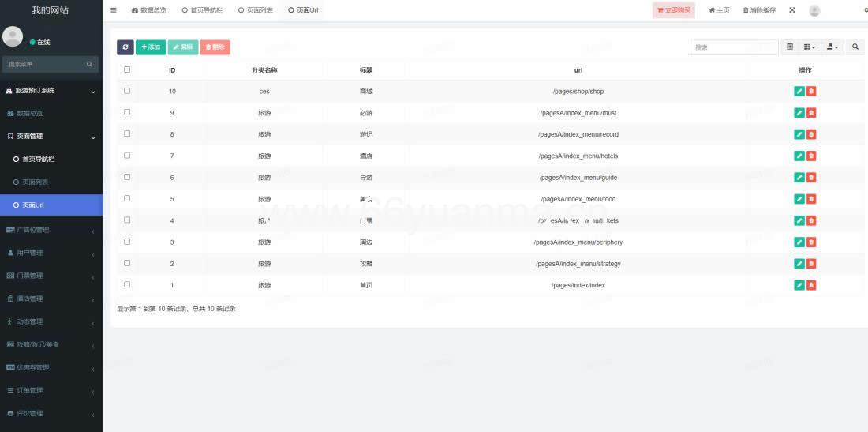Check the box for ID 6 row
The image size is (868, 432).
[127, 177]
